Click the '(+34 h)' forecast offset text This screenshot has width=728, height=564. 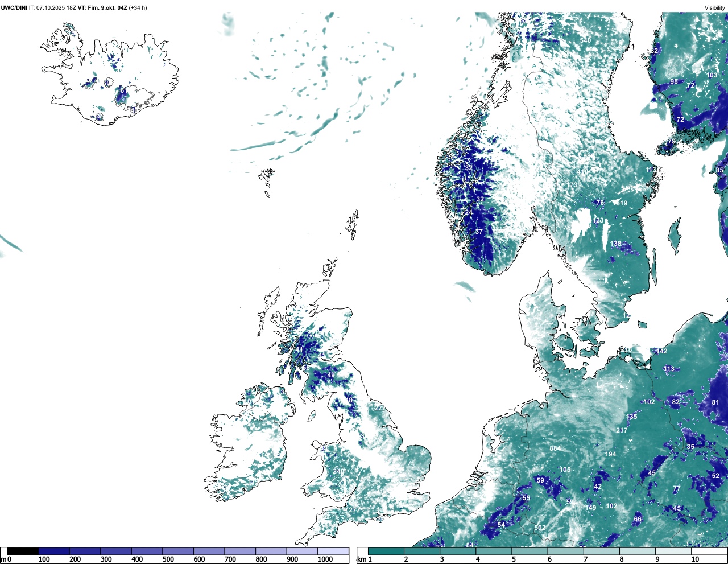click(138, 7)
